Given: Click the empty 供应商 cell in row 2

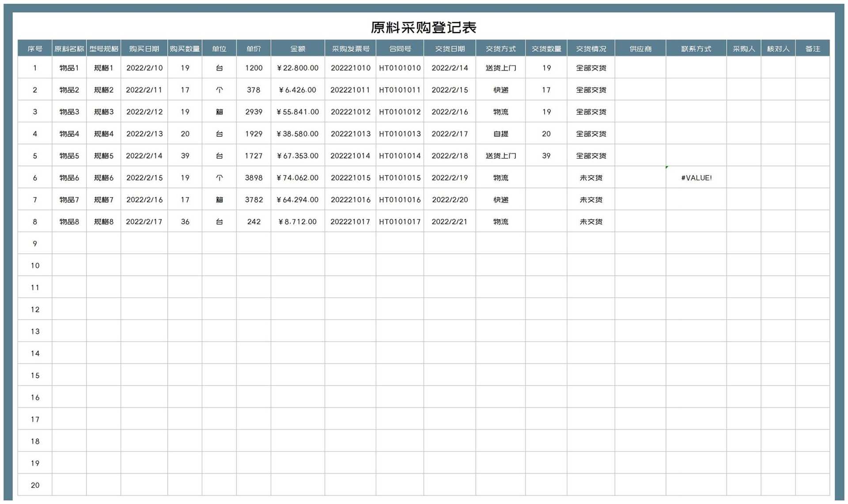Looking at the screenshot, I should (640, 90).
